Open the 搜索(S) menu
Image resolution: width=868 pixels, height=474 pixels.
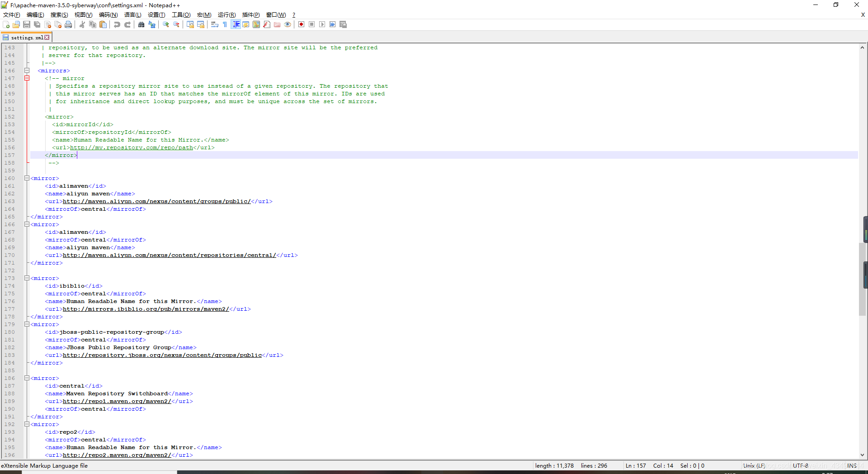click(x=59, y=15)
